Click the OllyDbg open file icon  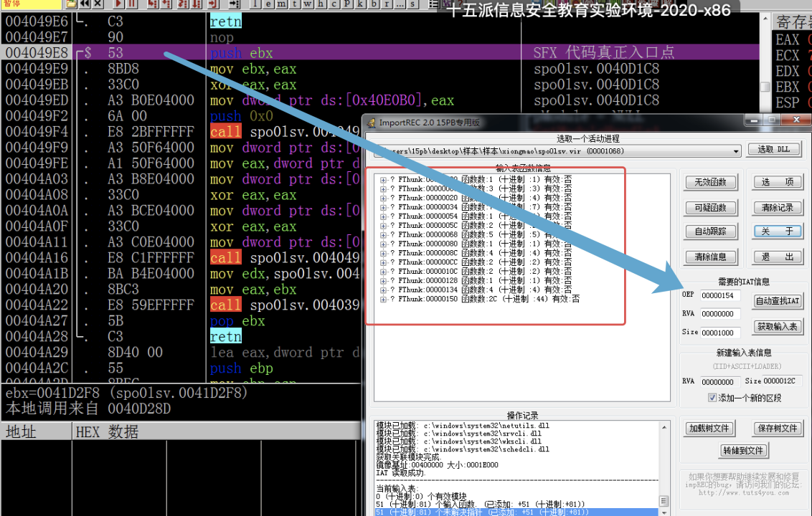click(71, 4)
